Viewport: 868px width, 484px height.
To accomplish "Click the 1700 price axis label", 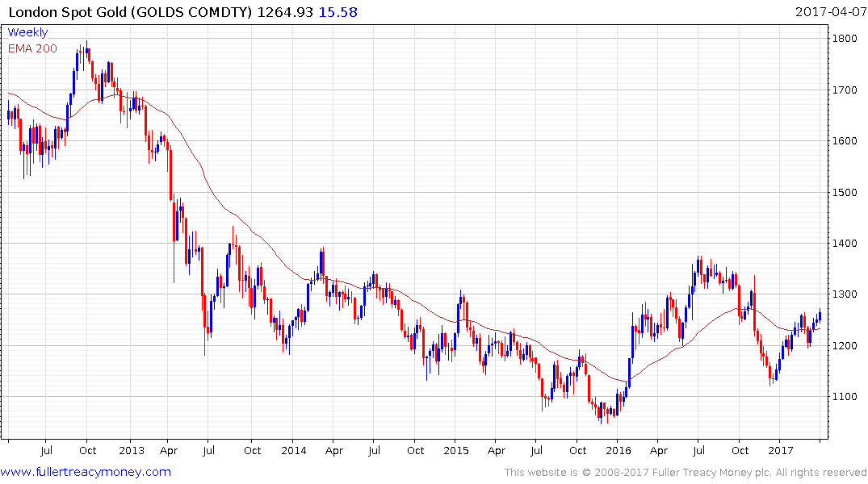I will click(x=845, y=90).
